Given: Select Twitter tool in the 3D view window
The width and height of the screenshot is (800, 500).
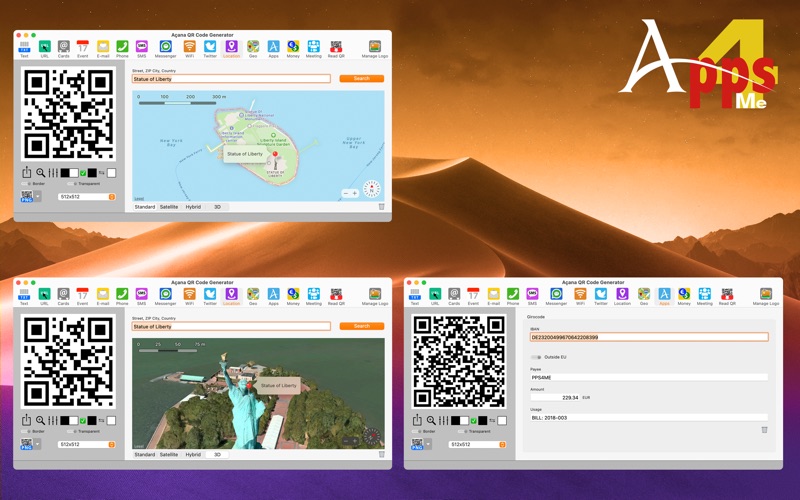Looking at the screenshot, I should tap(210, 296).
